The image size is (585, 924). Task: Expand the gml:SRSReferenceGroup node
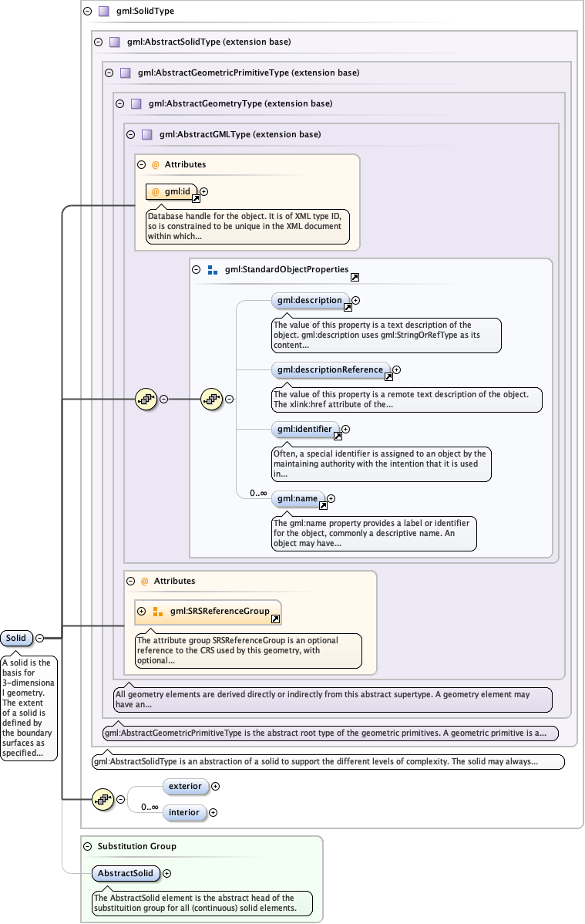point(141,612)
